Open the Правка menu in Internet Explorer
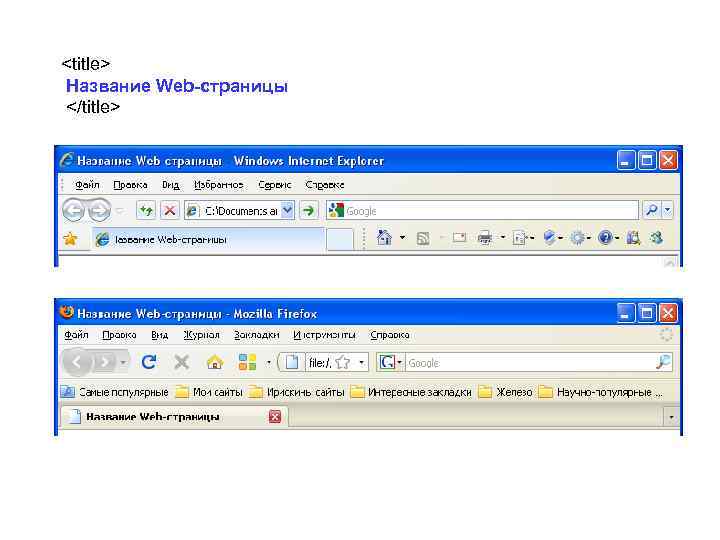 point(130,185)
